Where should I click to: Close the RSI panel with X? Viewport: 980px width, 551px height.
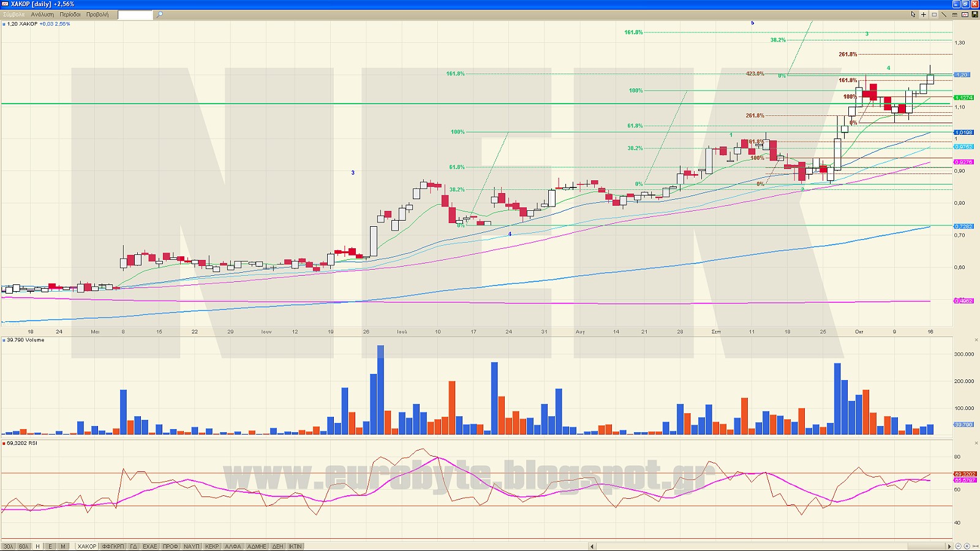976,443
